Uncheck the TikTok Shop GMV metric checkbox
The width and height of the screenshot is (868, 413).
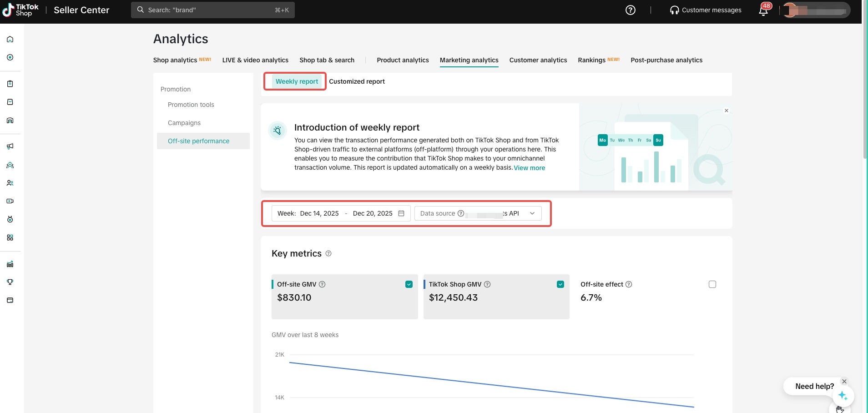tap(560, 284)
